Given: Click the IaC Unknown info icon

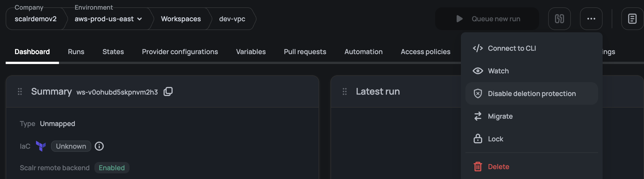Looking at the screenshot, I should pos(99,146).
